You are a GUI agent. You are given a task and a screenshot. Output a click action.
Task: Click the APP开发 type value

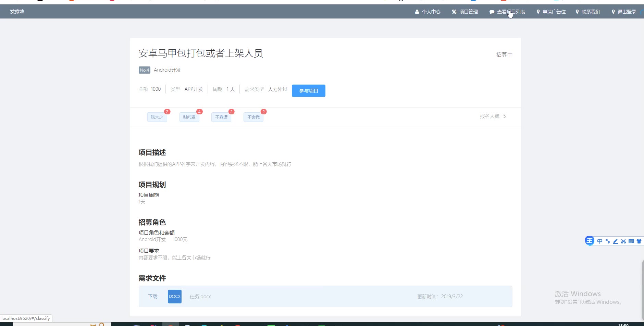[194, 89]
